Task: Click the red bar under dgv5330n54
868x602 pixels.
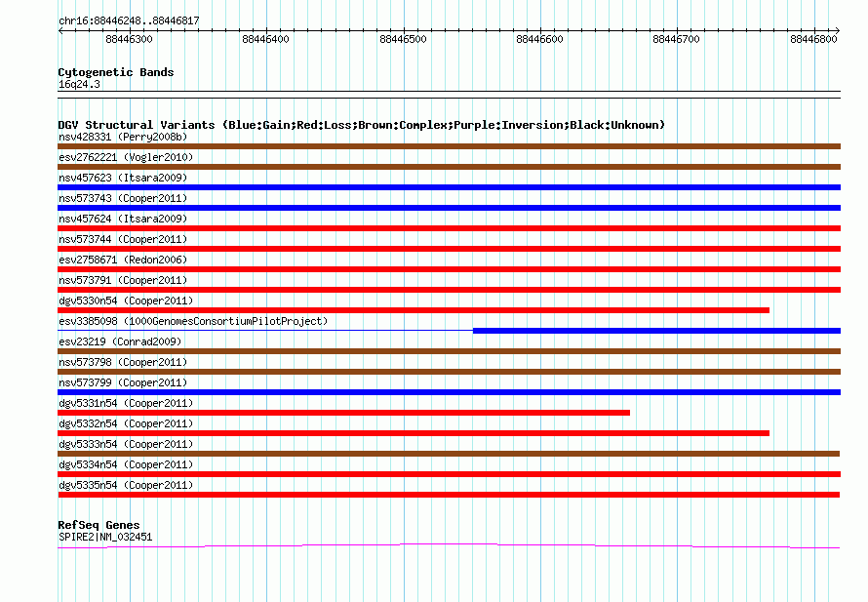Action: (414, 310)
